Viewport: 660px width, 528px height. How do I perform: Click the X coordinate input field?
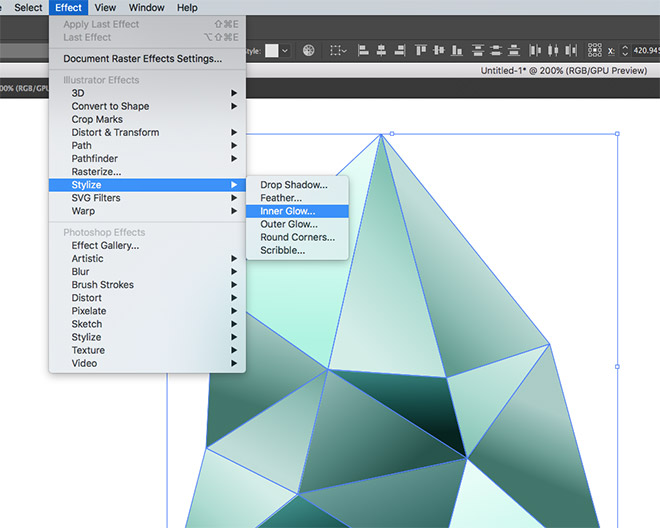tap(647, 49)
